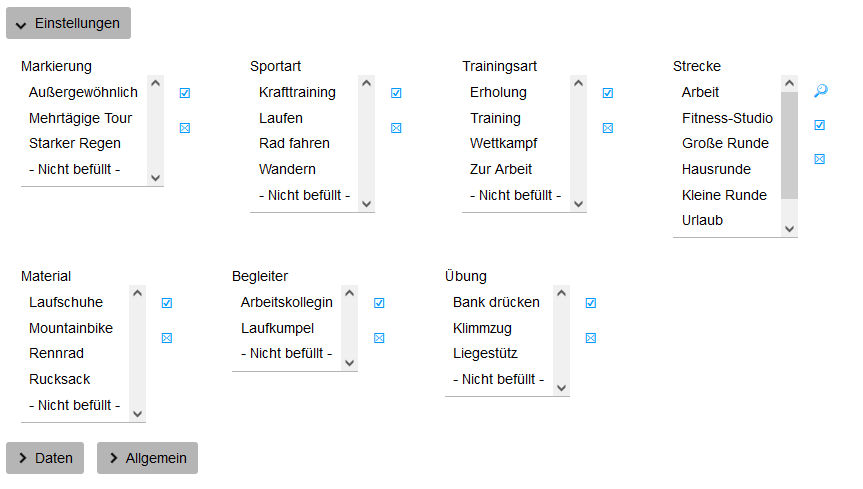Image resolution: width=863 pixels, height=489 pixels.
Task: Collapse the Einstellungen section
Action: click(68, 23)
